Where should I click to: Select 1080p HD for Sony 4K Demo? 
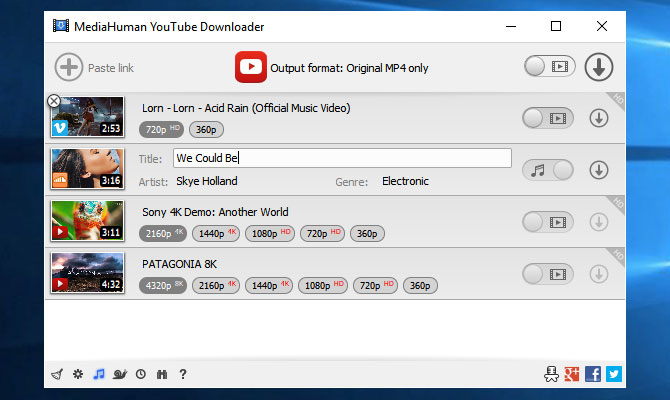(x=270, y=234)
